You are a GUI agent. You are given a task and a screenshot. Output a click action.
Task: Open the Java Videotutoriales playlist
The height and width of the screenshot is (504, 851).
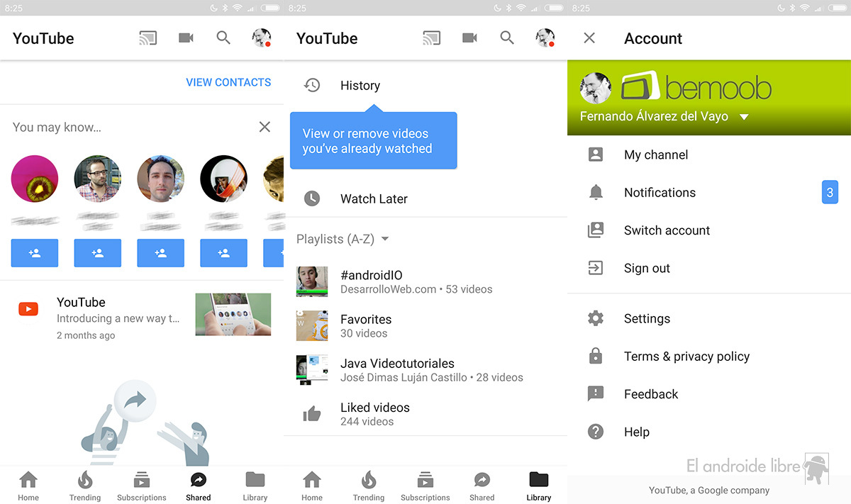tap(425, 369)
